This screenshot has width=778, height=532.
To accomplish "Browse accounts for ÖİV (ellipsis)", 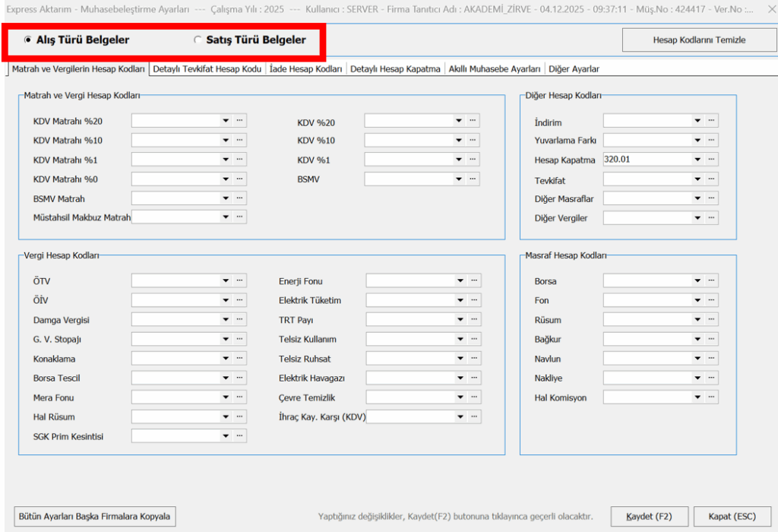I will point(239,299).
